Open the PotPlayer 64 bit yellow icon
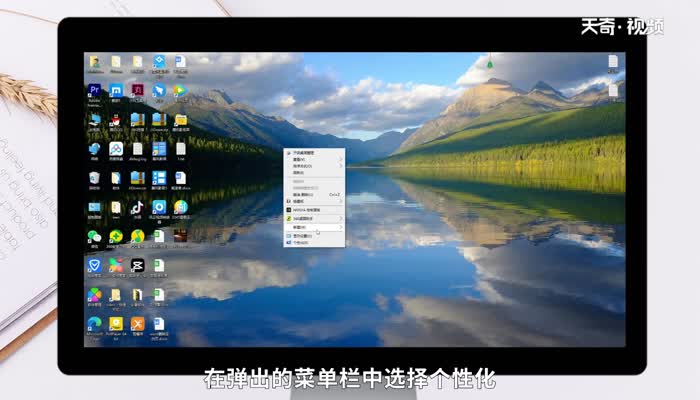The width and height of the screenshot is (700, 400). (116, 324)
